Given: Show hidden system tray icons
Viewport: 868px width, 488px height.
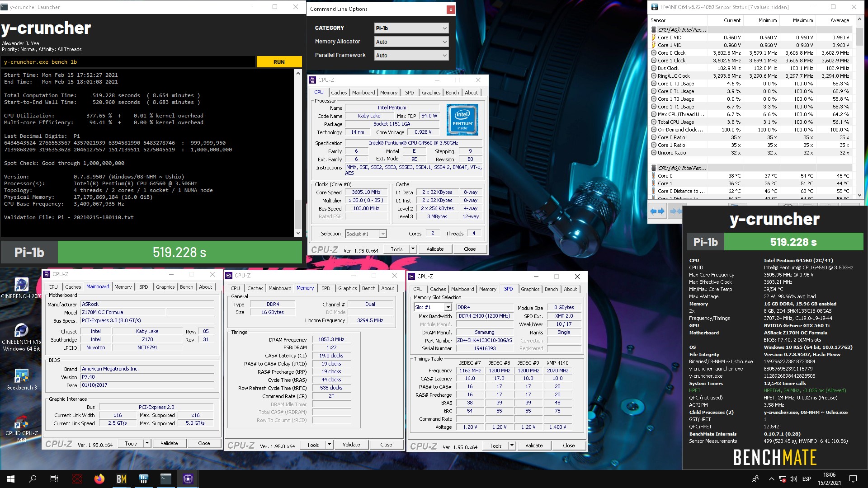Looking at the screenshot, I should (771, 479).
